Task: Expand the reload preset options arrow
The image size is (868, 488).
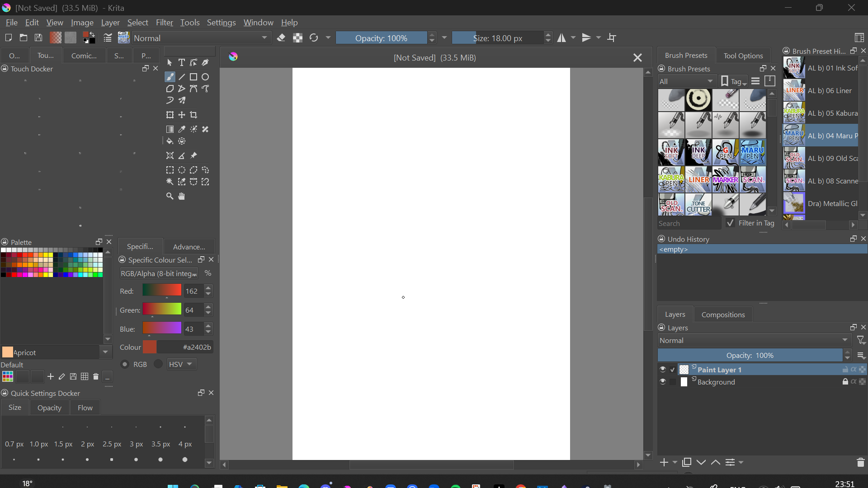Action: [328, 38]
